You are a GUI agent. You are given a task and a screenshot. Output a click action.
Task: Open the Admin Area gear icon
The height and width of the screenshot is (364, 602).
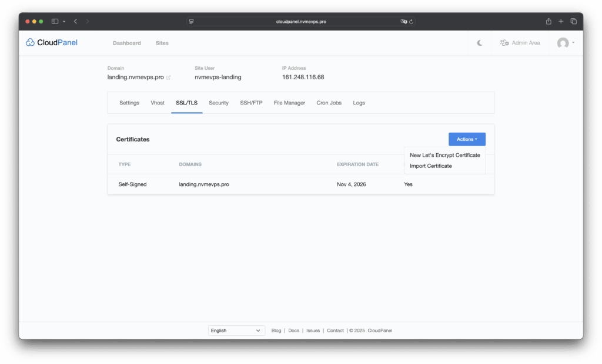pos(504,43)
